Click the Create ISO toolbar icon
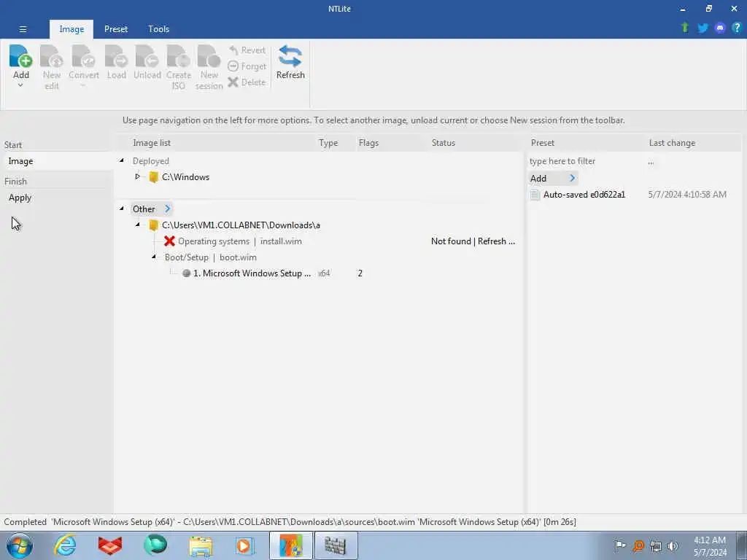 [x=178, y=56]
